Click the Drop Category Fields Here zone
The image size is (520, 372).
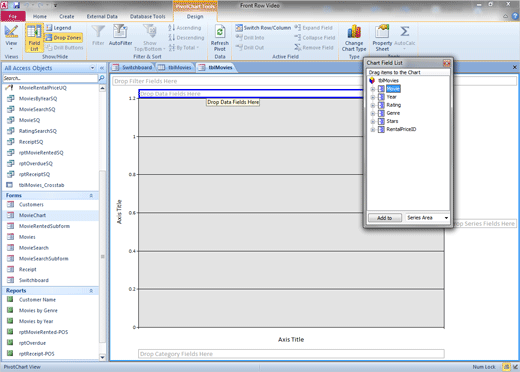pos(291,354)
